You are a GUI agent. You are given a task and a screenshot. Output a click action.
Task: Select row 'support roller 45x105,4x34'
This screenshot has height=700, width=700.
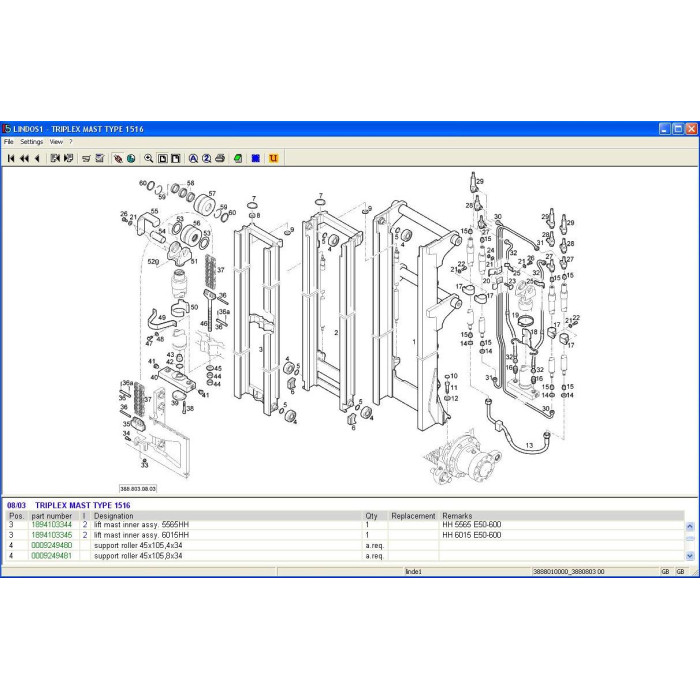point(345,545)
